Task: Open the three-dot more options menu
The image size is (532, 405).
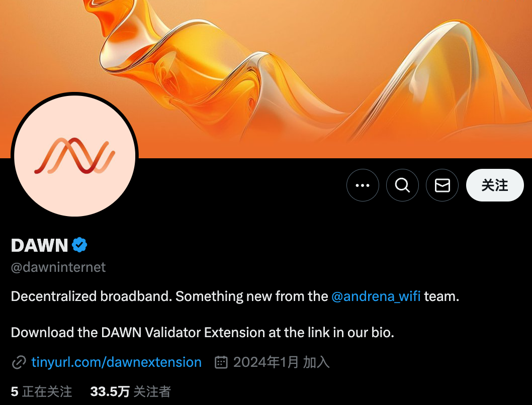Action: [363, 185]
